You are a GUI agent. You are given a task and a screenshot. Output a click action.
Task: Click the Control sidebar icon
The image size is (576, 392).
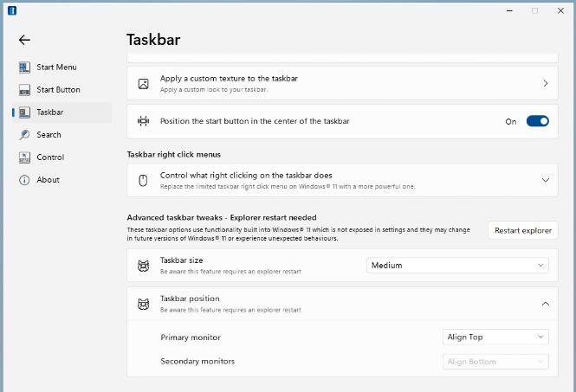coord(24,157)
